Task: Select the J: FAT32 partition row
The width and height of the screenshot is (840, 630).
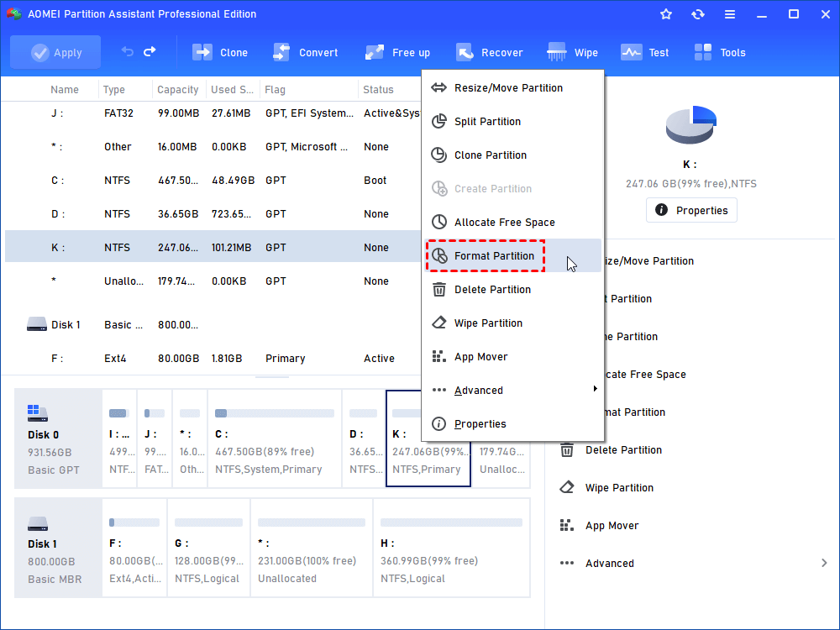Action: (213, 113)
